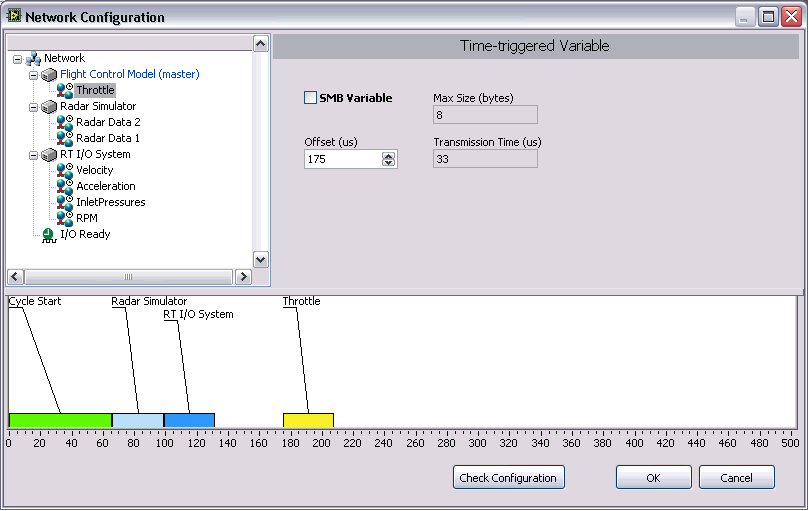The width and height of the screenshot is (808, 511).
Task: Click the I/O Ready signal icon
Action: (49, 234)
